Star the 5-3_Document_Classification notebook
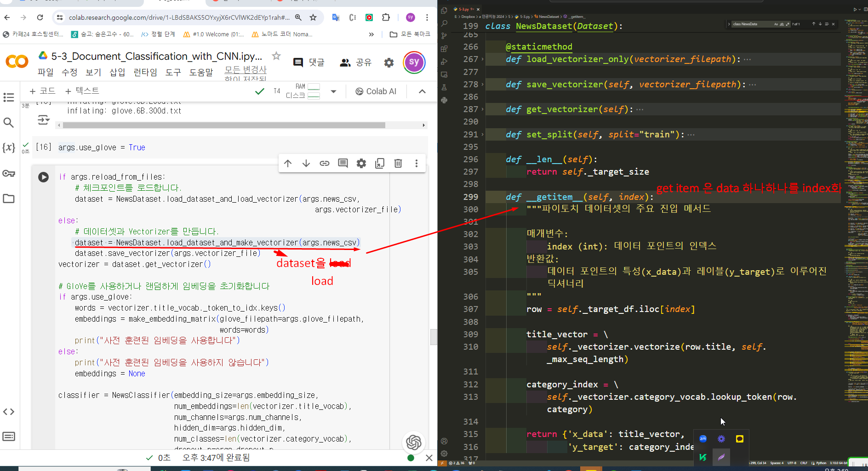 [276, 56]
